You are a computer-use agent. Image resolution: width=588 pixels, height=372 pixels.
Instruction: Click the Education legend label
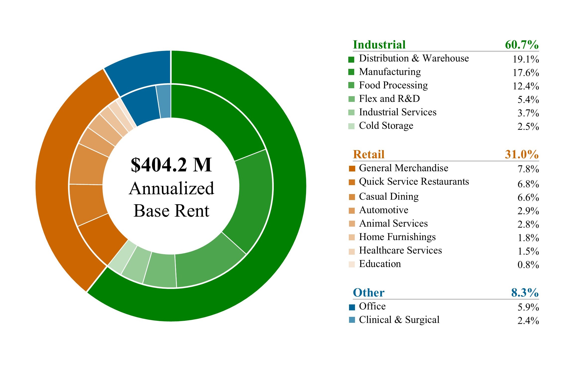pyautogui.click(x=380, y=264)
